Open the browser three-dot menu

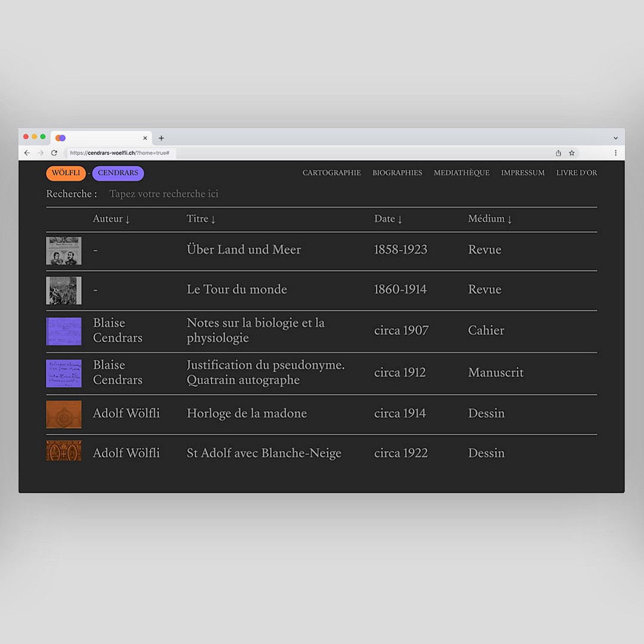[x=615, y=153]
